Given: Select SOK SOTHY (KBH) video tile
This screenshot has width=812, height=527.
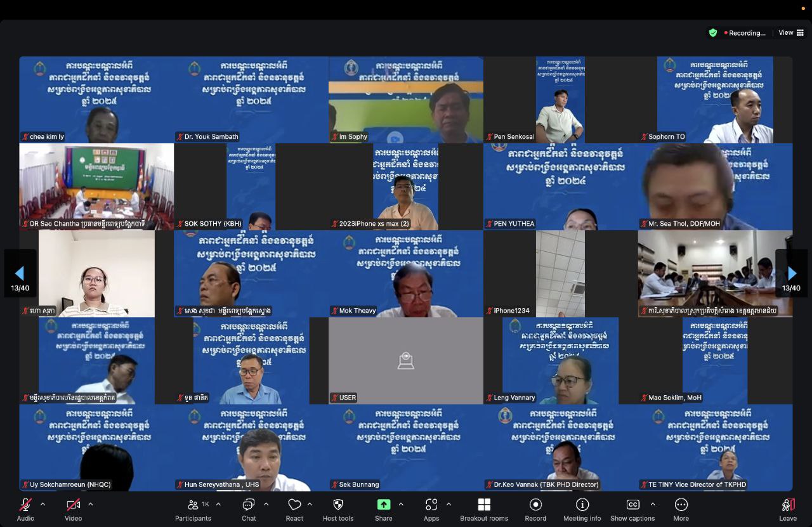Looking at the screenshot, I should (x=251, y=186).
